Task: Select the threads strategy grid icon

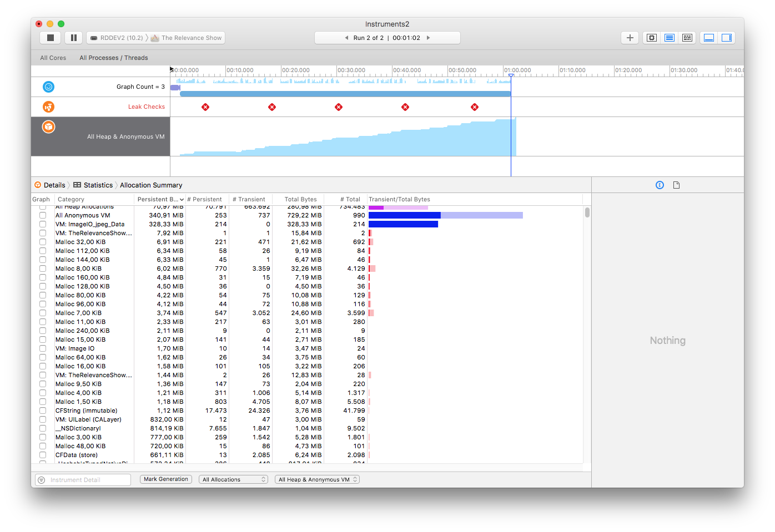Action: pyautogui.click(x=687, y=38)
